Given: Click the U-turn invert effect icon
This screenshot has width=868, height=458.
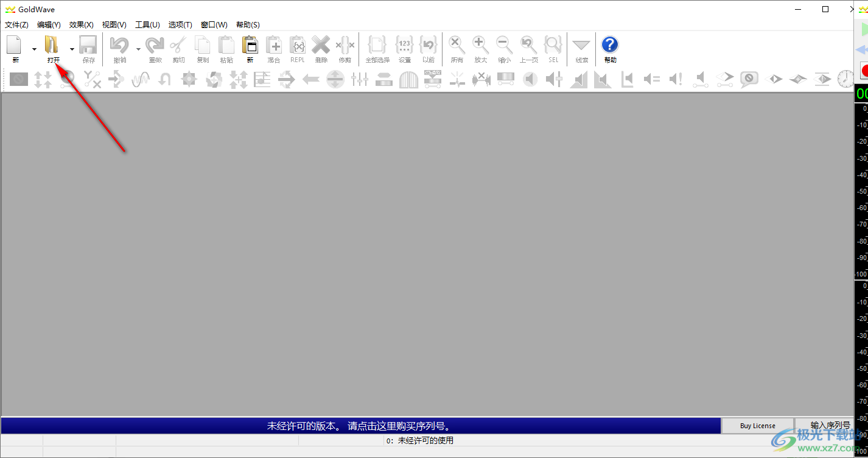Looking at the screenshot, I should coord(165,79).
